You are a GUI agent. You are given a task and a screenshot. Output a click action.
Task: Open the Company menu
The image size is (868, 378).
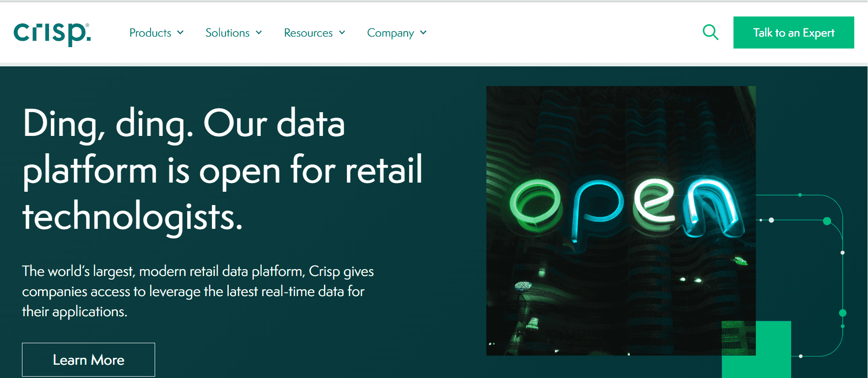pyautogui.click(x=397, y=33)
